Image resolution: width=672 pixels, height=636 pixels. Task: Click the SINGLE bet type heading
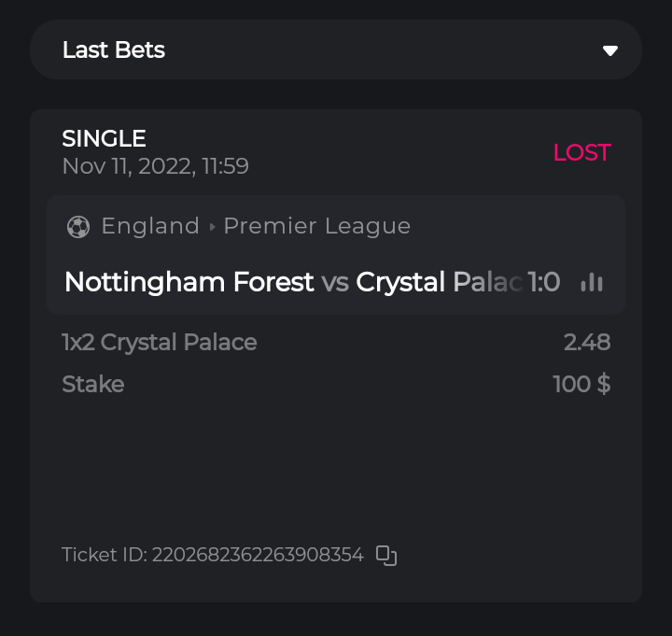tap(104, 138)
